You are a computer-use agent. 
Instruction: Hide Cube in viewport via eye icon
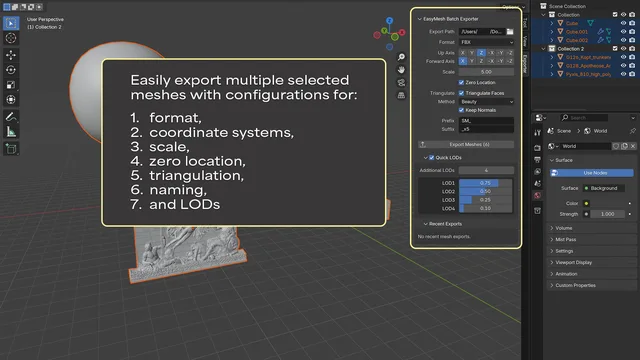coord(623,23)
